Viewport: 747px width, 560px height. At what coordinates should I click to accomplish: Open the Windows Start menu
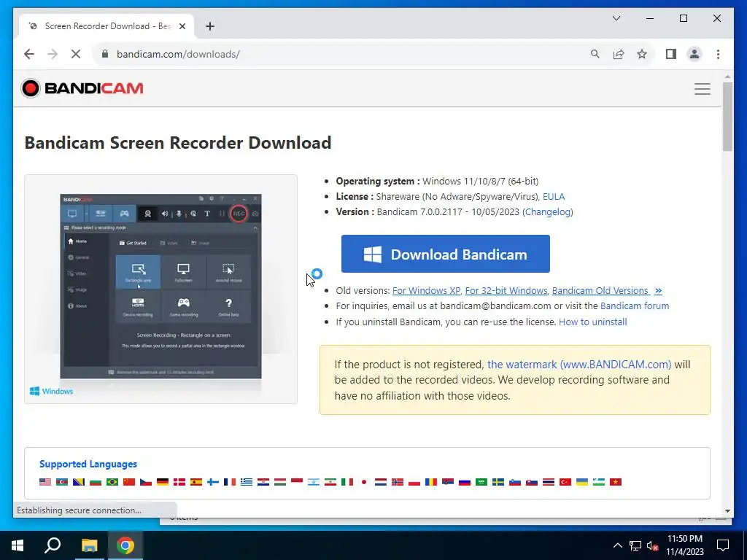(18, 545)
